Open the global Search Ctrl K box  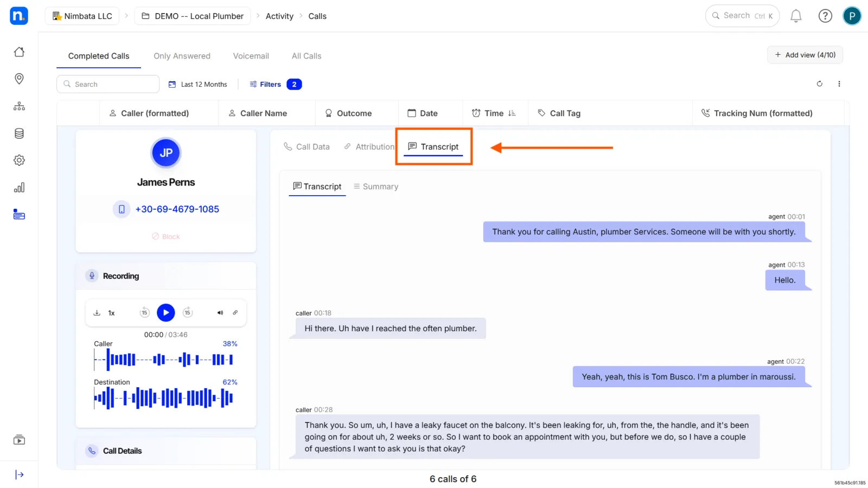[x=742, y=16]
